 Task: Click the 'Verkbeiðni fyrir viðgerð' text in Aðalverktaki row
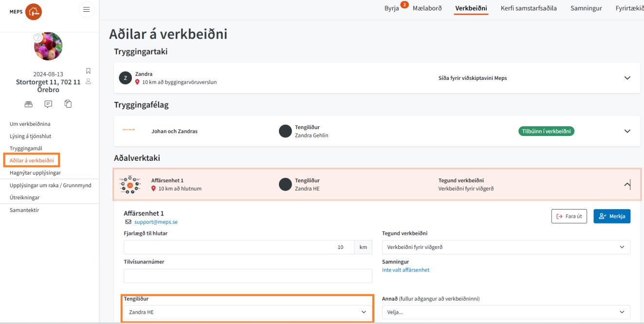(x=466, y=189)
